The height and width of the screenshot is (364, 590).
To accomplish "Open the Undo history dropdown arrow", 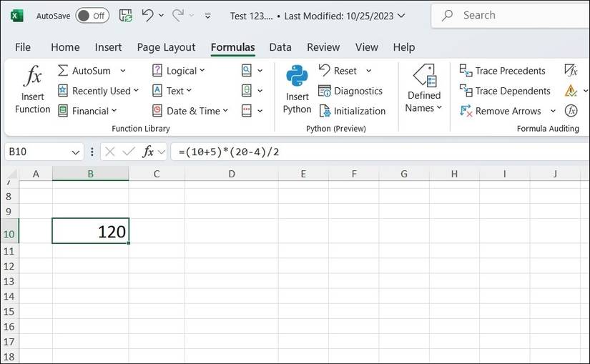I will point(162,16).
